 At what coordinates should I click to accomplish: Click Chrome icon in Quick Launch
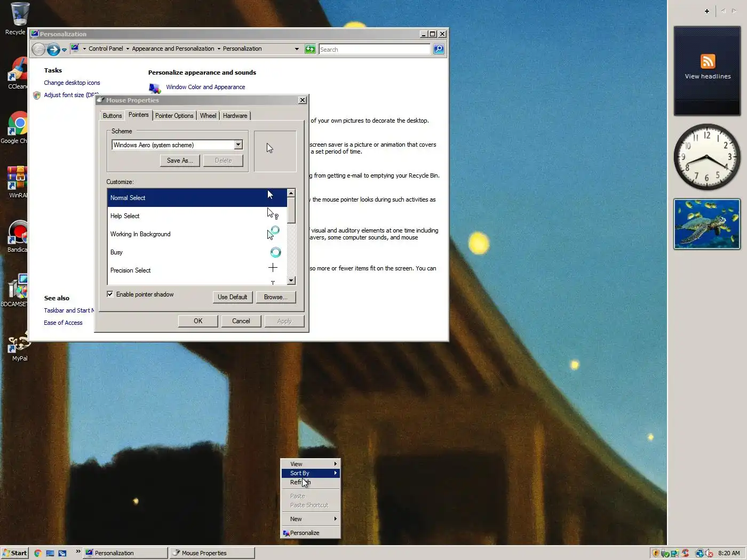tap(37, 553)
